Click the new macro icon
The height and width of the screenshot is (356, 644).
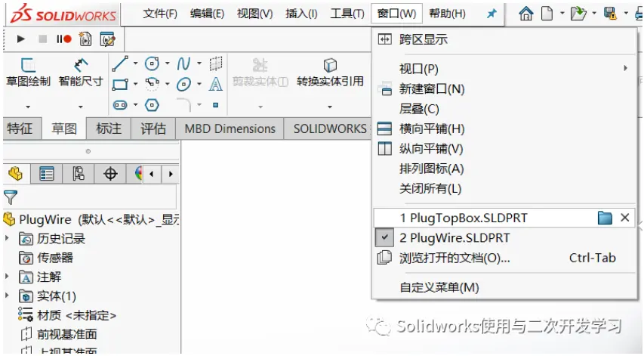[x=85, y=39]
